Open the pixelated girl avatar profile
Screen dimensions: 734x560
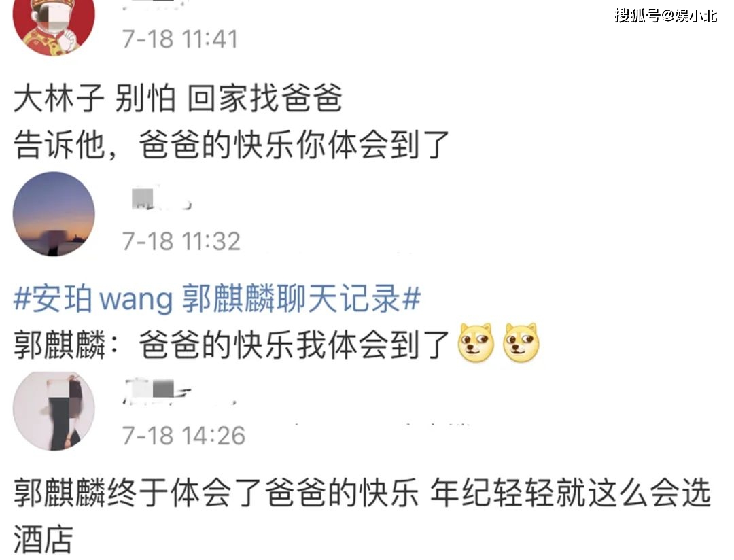click(54, 411)
